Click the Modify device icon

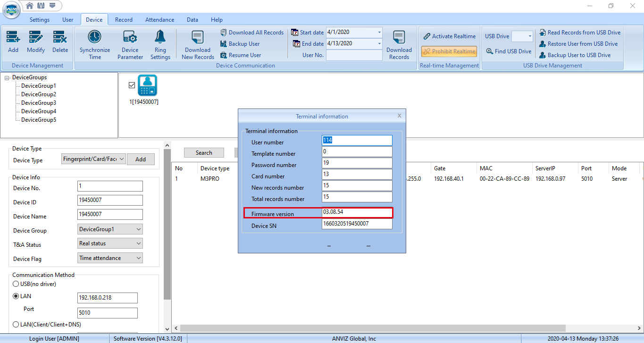click(36, 37)
